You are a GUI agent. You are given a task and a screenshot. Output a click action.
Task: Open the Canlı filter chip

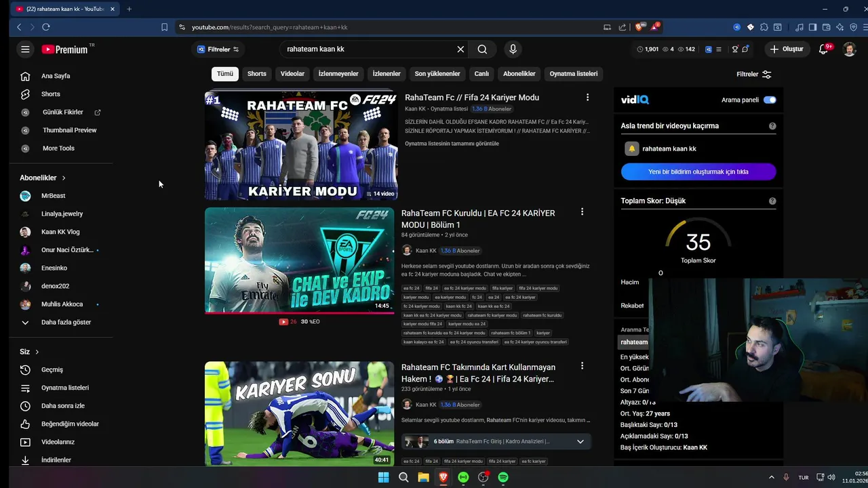tap(481, 74)
